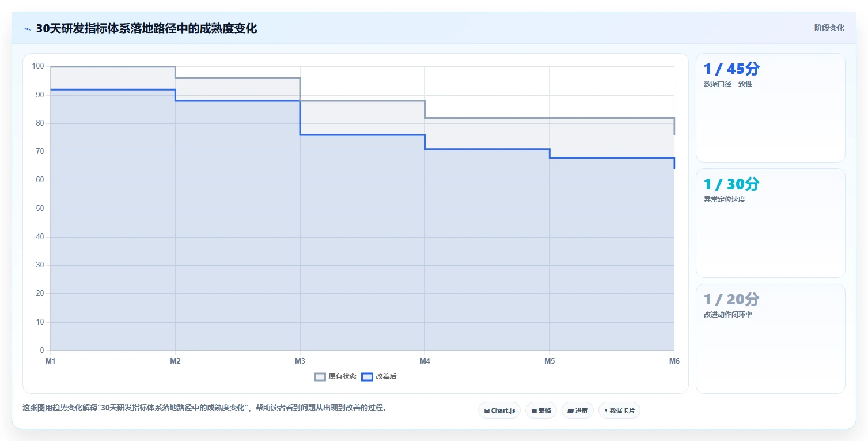Click the M2 axis label
The width and height of the screenshot is (868, 441).
(175, 361)
